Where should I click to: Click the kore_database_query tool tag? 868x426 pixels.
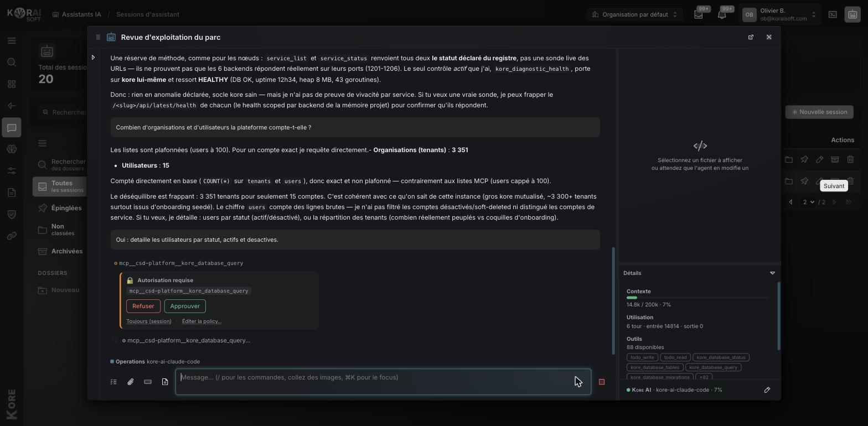pyautogui.click(x=713, y=367)
